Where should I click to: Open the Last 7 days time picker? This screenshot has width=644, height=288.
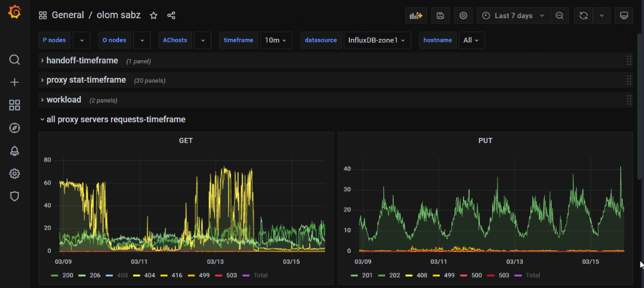click(513, 16)
